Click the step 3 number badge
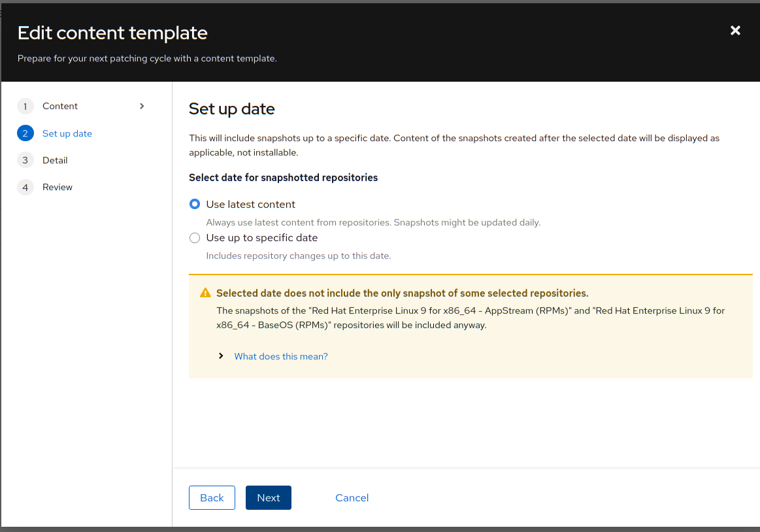760x532 pixels. [25, 160]
